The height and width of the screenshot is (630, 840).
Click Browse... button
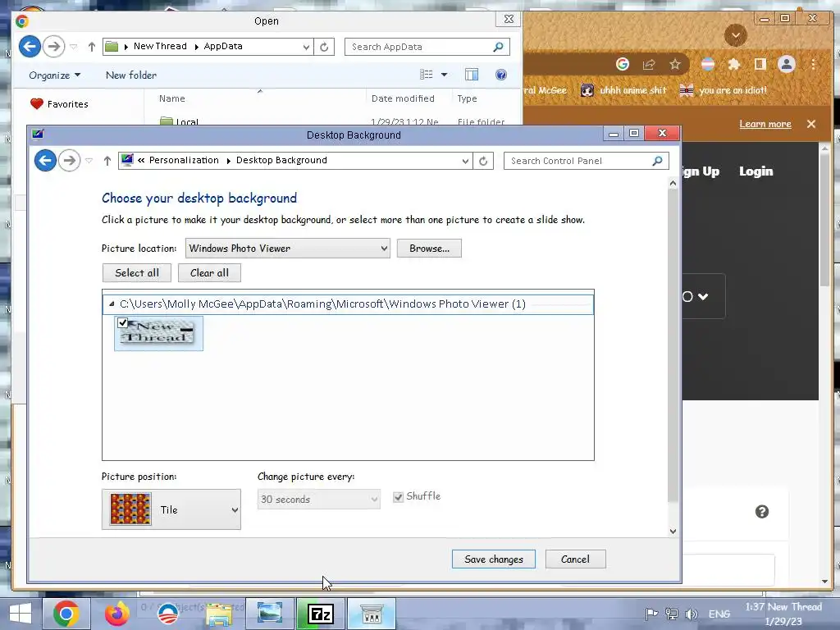pyautogui.click(x=429, y=248)
